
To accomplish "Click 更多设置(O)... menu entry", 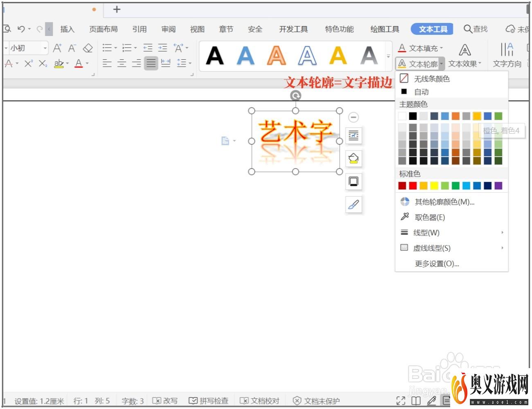I will (x=452, y=264).
